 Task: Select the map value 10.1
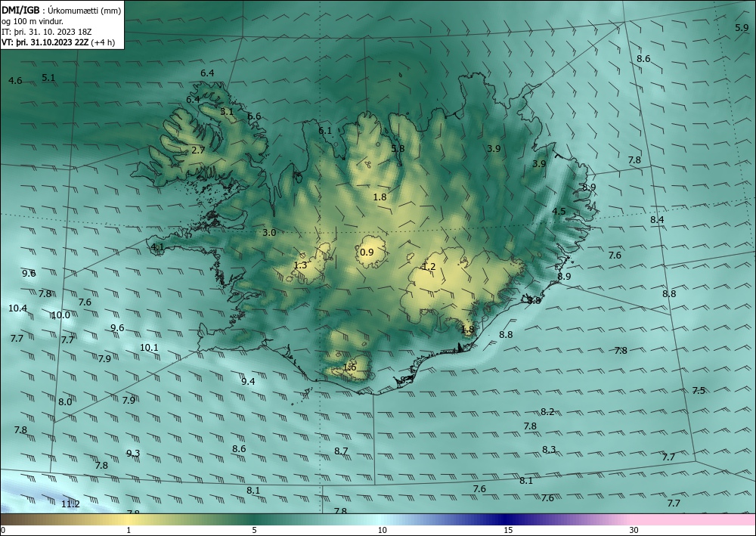(149, 347)
